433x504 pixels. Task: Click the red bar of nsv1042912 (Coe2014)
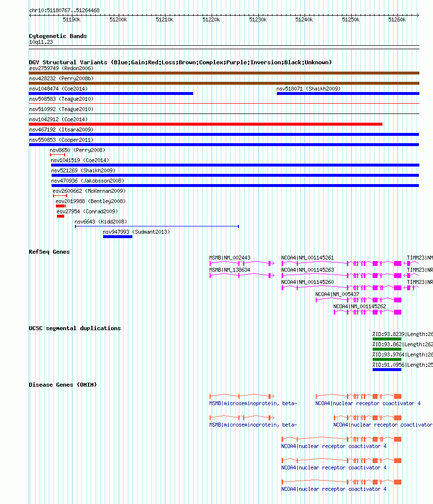(206, 124)
